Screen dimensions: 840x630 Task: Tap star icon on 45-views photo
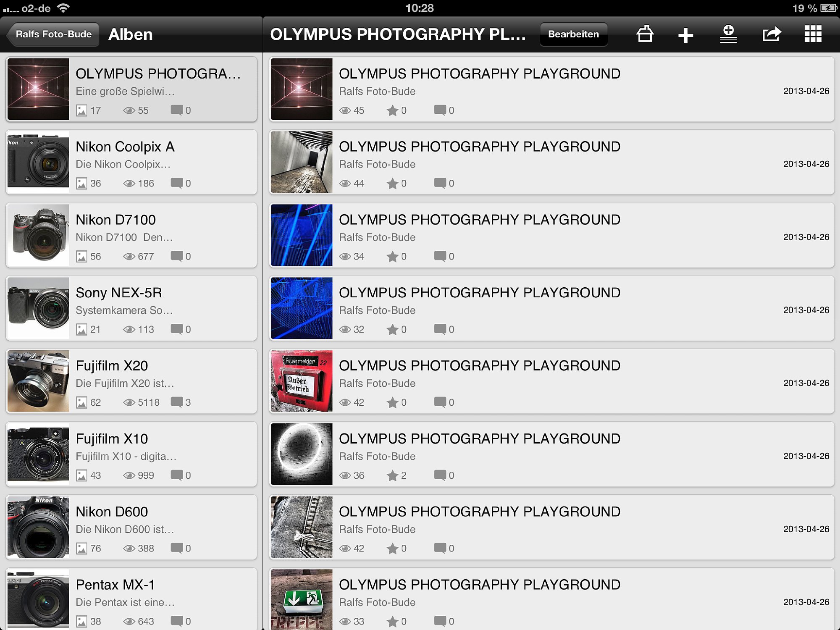click(392, 110)
